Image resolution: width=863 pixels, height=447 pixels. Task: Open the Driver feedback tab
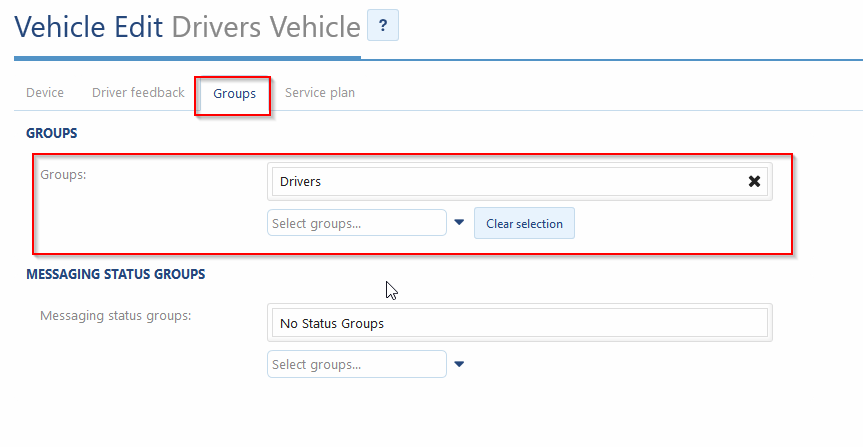pos(138,93)
